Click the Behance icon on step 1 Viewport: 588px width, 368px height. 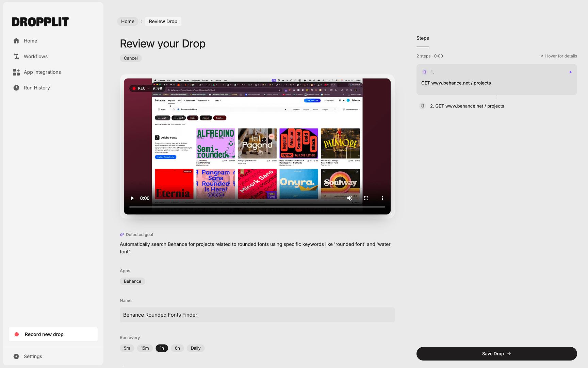424,72
